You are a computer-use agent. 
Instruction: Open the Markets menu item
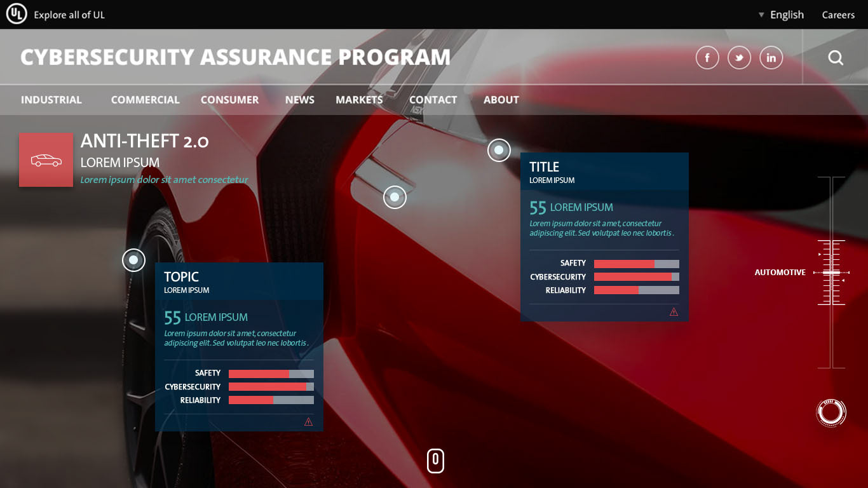[359, 100]
